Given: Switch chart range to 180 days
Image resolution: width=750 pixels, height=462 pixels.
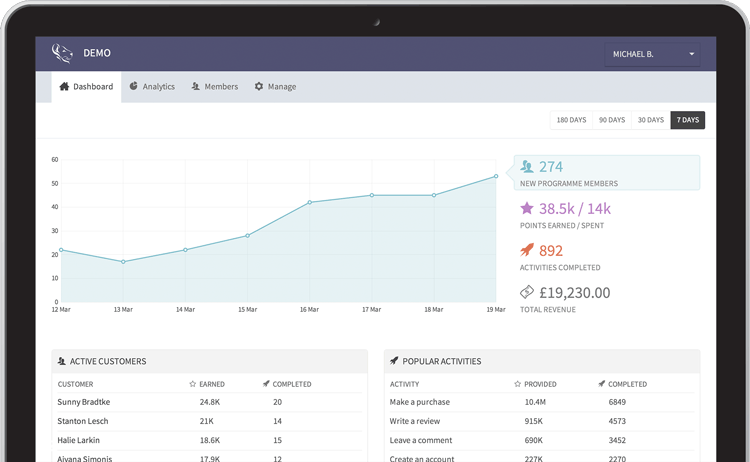Looking at the screenshot, I should [x=571, y=120].
